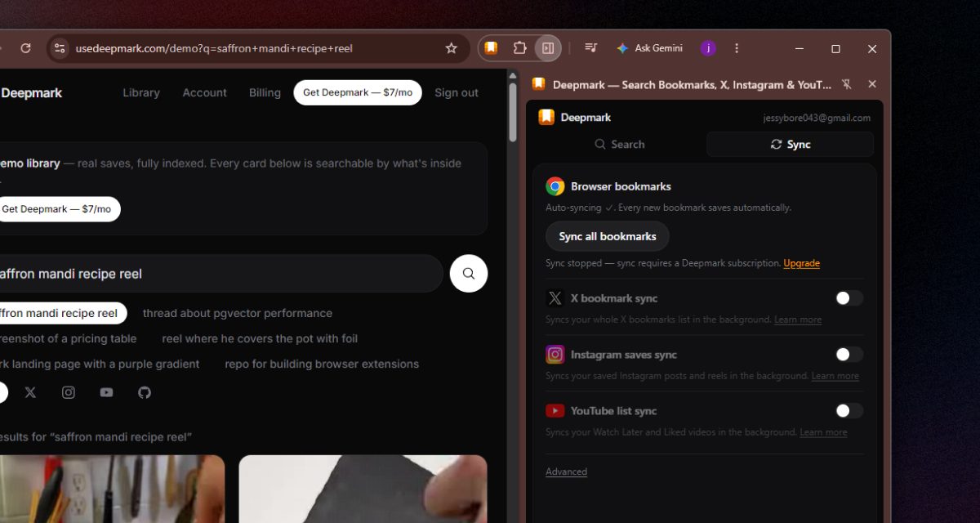Filter results by Instagram icon
The width and height of the screenshot is (980, 523).
click(69, 392)
